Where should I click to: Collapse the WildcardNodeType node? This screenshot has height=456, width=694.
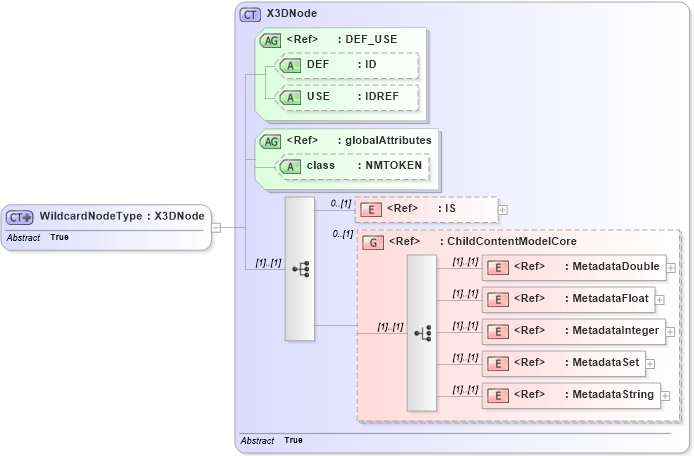click(x=216, y=228)
